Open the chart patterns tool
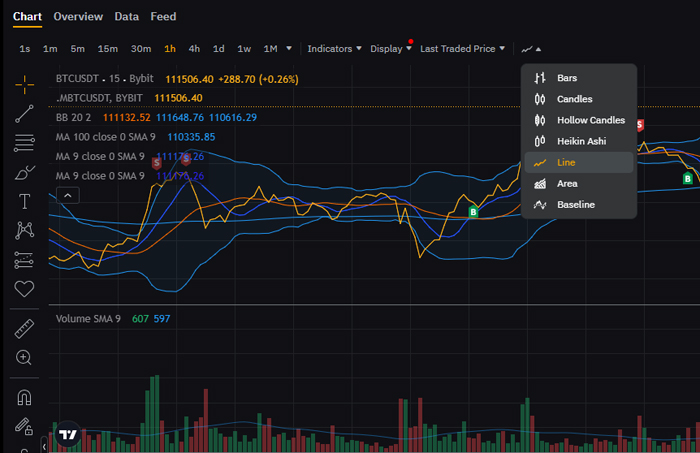Viewport: 700px width, 453px height. pyautogui.click(x=24, y=231)
